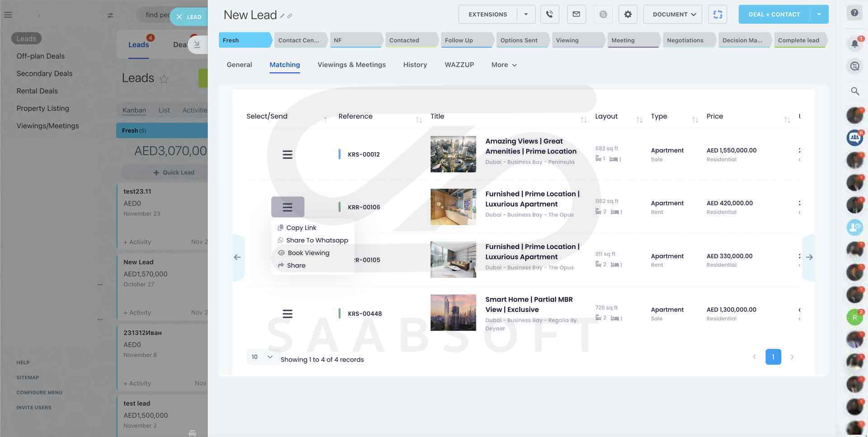The width and height of the screenshot is (868, 437).
Task: Click the filter sliders icon in left header
Action: 110,15
